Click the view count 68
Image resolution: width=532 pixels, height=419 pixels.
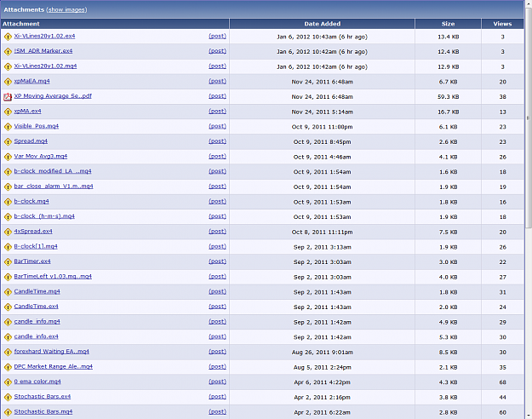point(502,382)
